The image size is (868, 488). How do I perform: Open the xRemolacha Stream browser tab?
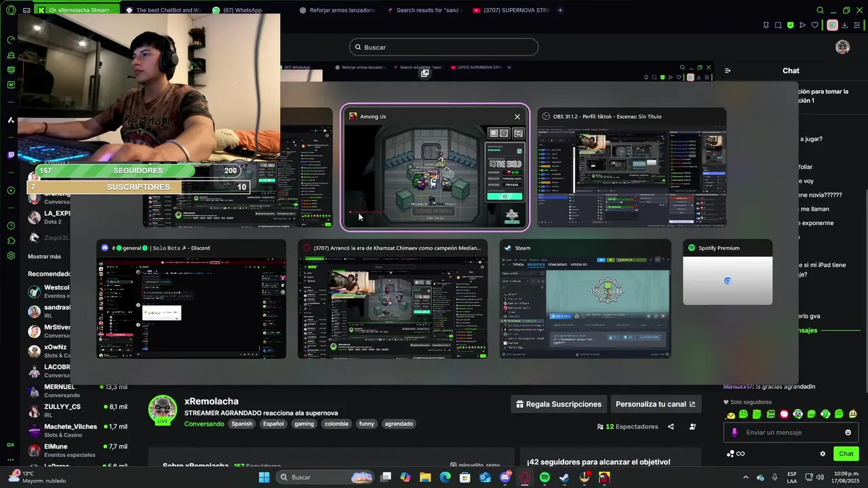click(76, 10)
